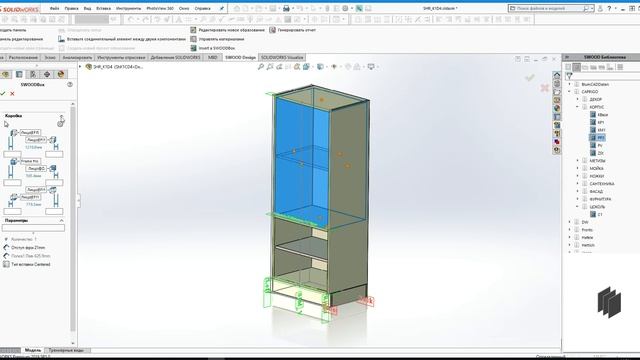Collapse the ЦОКОЛЬ folder
Screen dimensions: 640x360
578,207
